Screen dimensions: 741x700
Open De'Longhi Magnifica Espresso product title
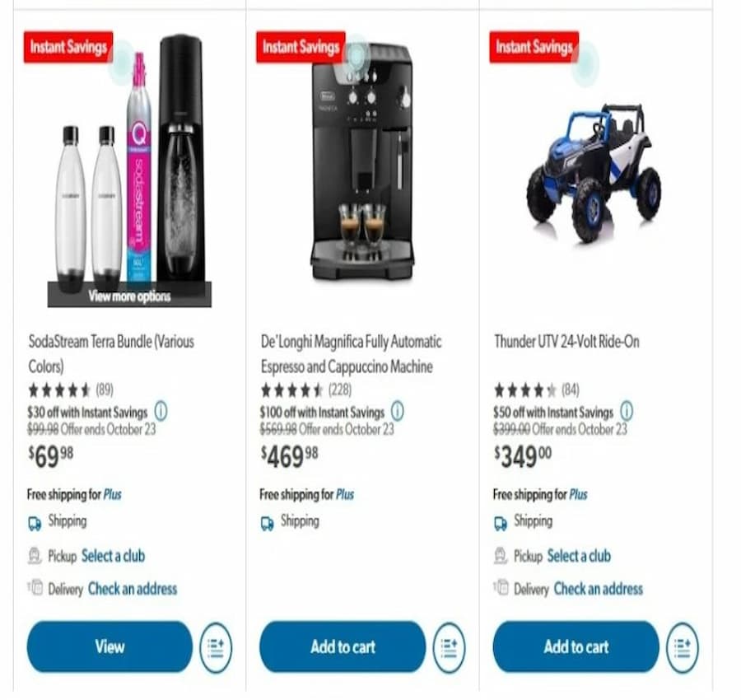tap(351, 353)
